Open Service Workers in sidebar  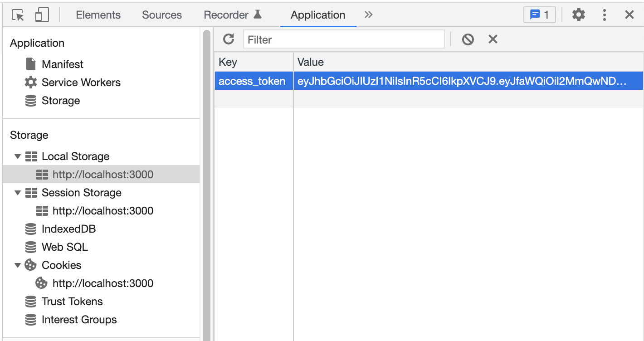coord(81,83)
